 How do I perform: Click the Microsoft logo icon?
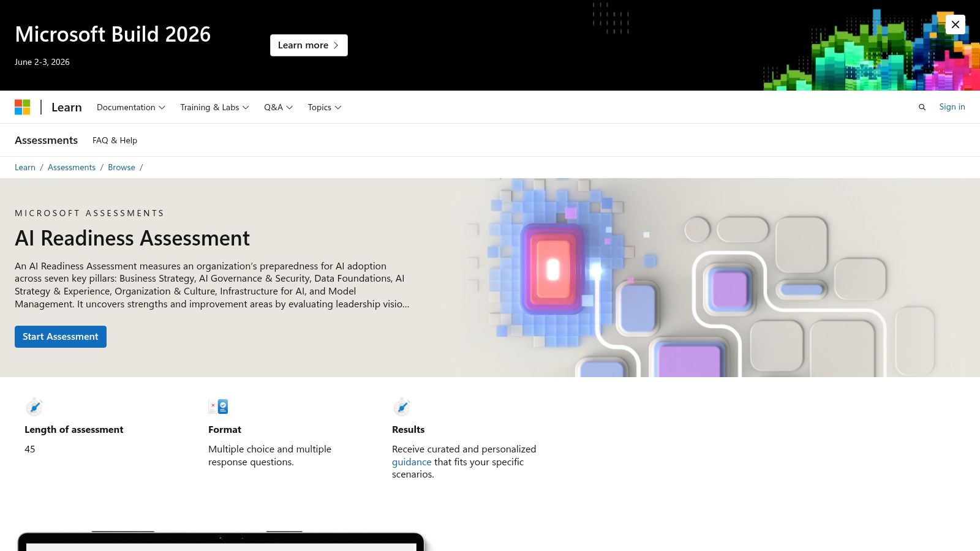[23, 107]
